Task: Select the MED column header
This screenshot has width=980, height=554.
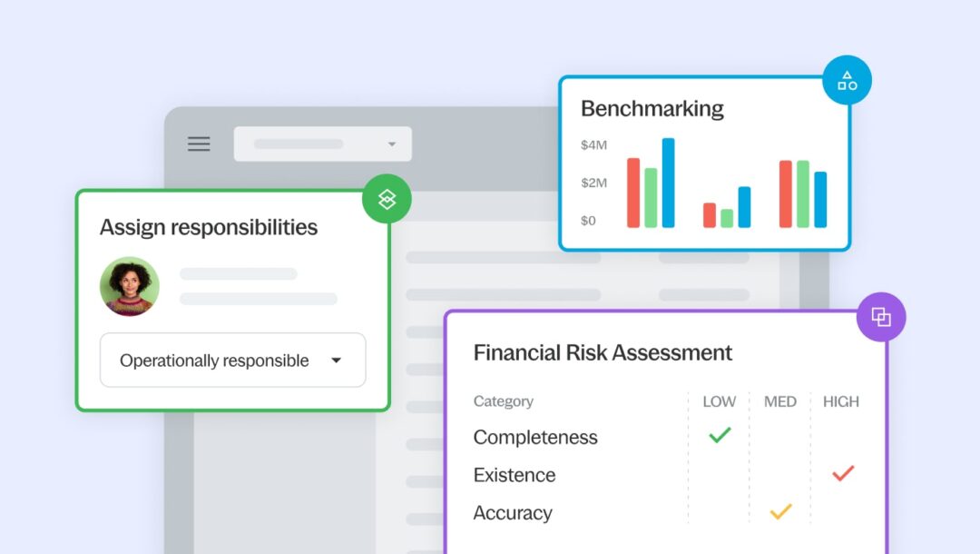Action: [780, 401]
